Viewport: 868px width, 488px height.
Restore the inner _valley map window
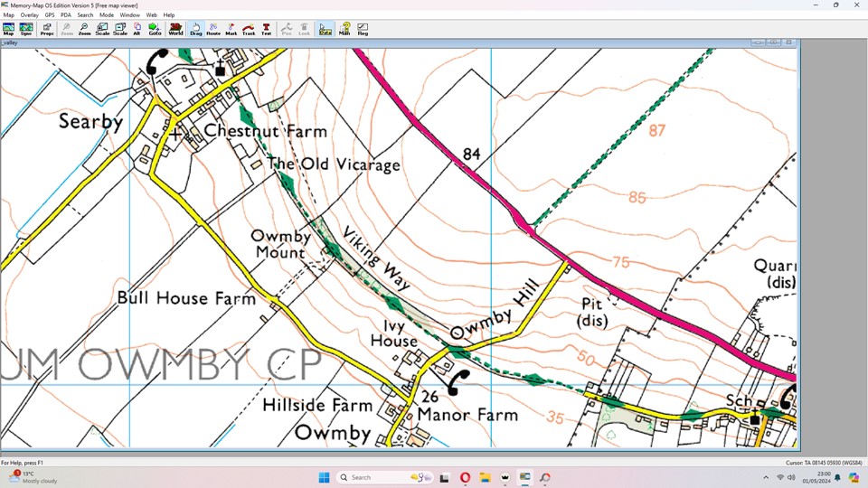(773, 42)
